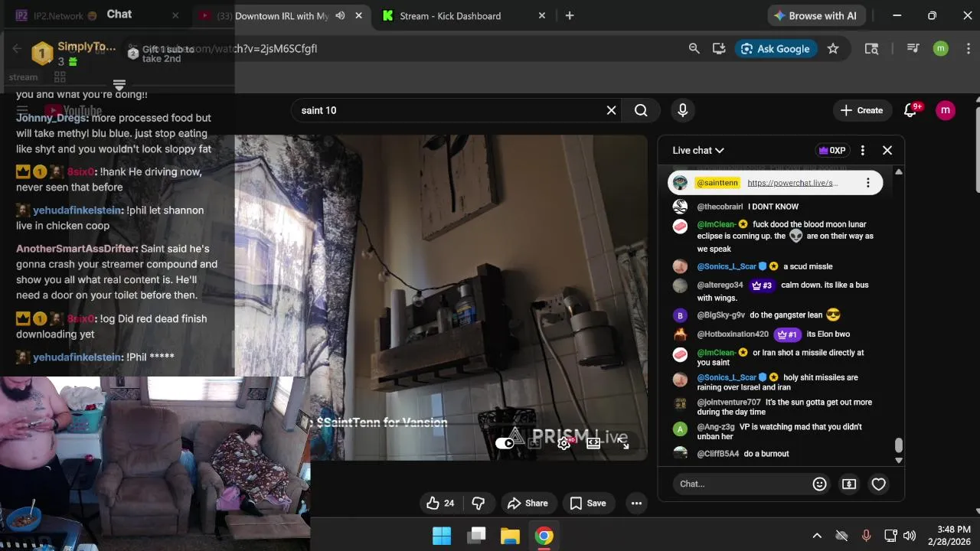Open Windows Start menu
Image resolution: width=980 pixels, height=551 pixels.
pos(442,536)
